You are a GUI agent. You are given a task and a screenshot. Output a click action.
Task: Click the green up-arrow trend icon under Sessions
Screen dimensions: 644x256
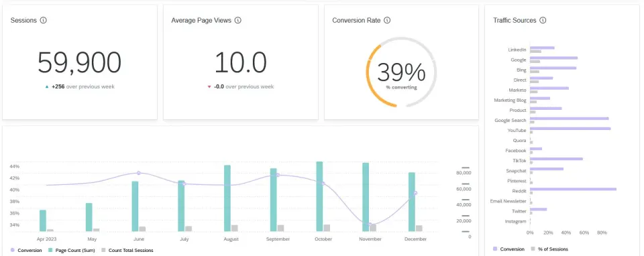click(x=47, y=86)
